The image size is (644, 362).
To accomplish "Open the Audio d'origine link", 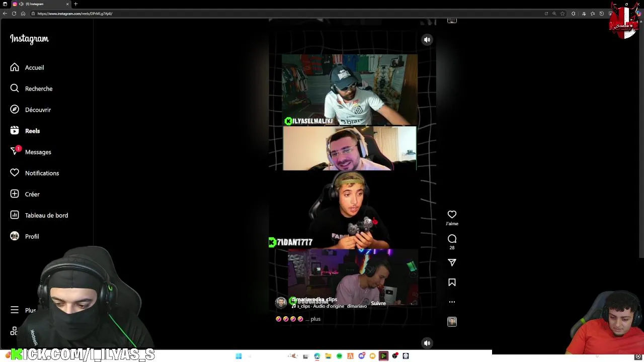I will 329,306.
